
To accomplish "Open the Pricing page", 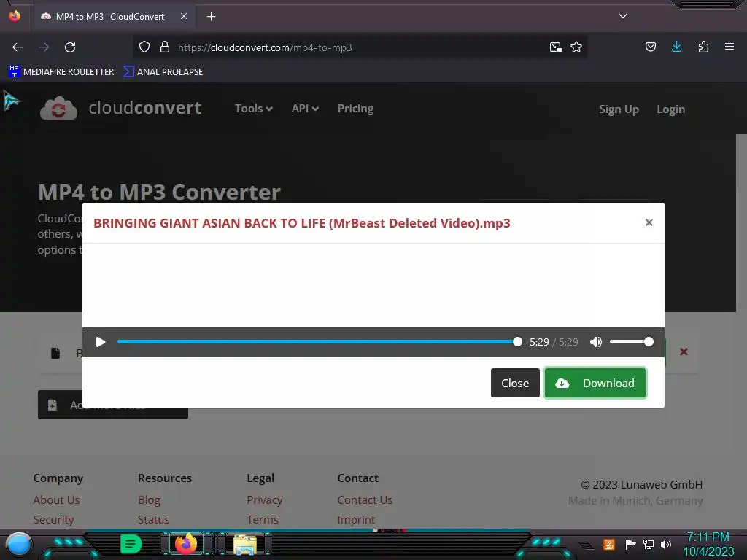I will (355, 109).
